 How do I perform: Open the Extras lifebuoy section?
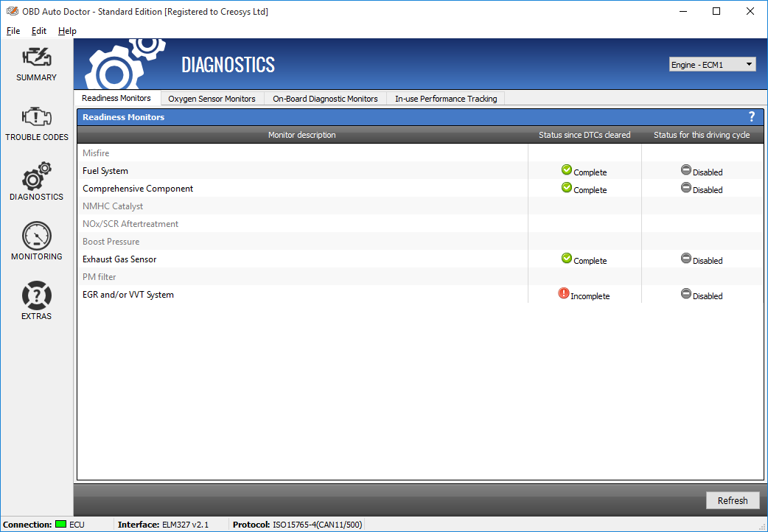tap(36, 301)
